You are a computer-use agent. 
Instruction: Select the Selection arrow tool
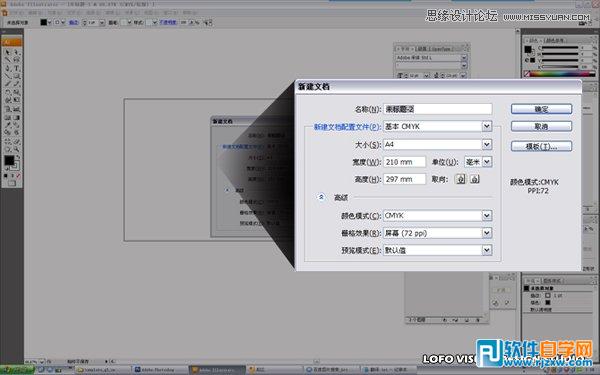(x=8, y=52)
